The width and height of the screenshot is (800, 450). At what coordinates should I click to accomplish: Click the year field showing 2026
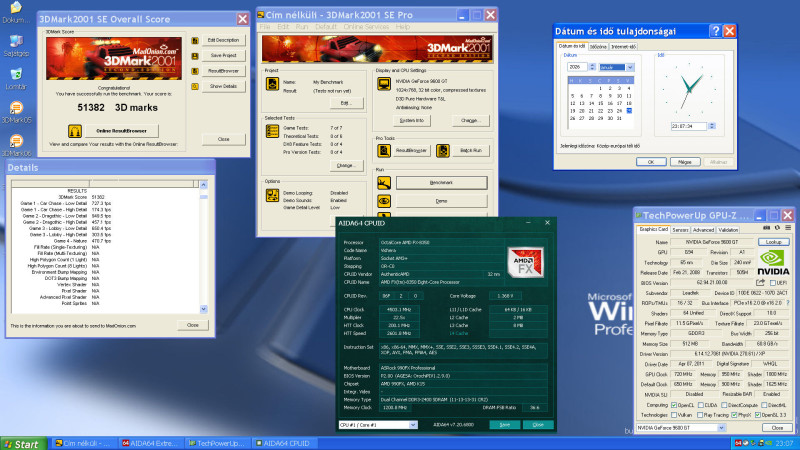(577, 67)
